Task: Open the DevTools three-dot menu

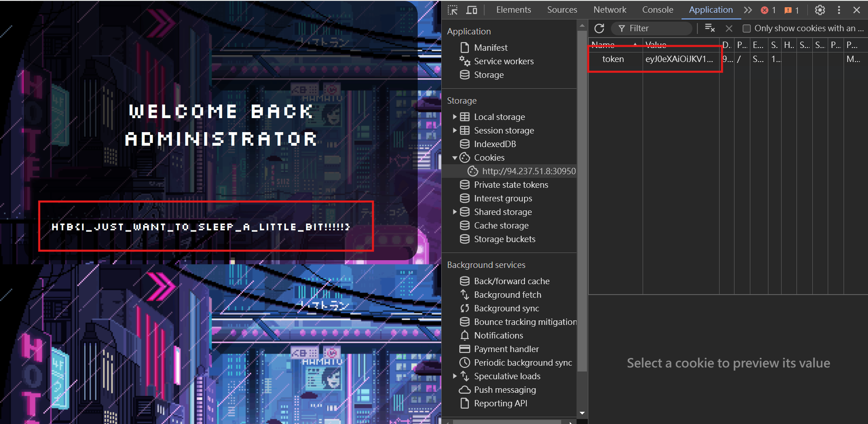Action: pyautogui.click(x=839, y=10)
